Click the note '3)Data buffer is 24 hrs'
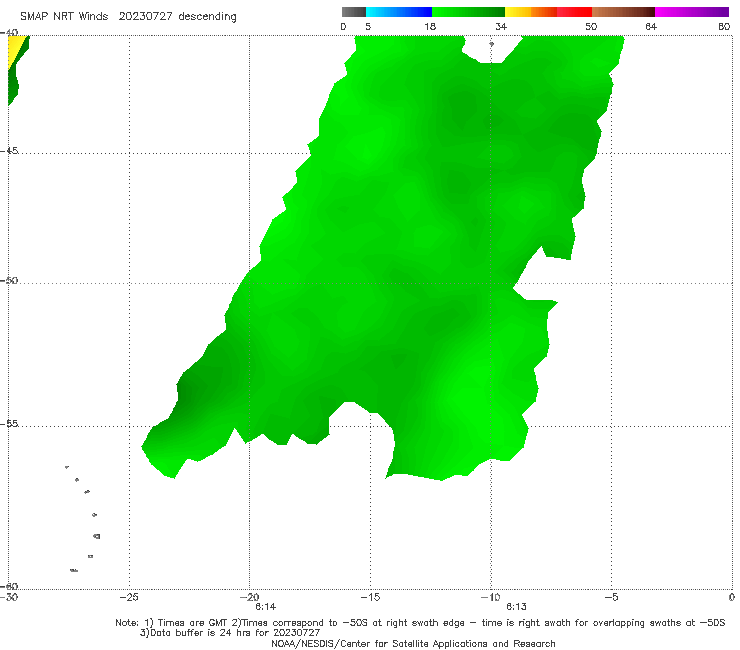Screen dimensions: 740x650 [x=230, y=633]
